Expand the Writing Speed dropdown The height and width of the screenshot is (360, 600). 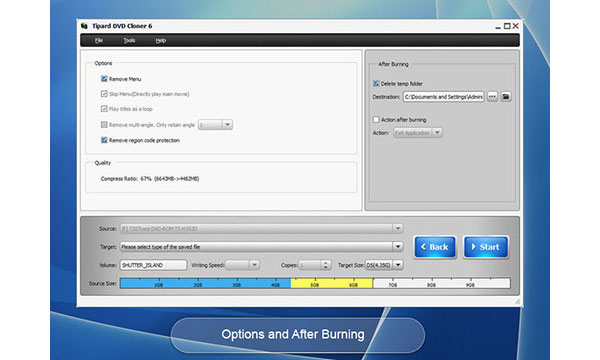point(254,265)
